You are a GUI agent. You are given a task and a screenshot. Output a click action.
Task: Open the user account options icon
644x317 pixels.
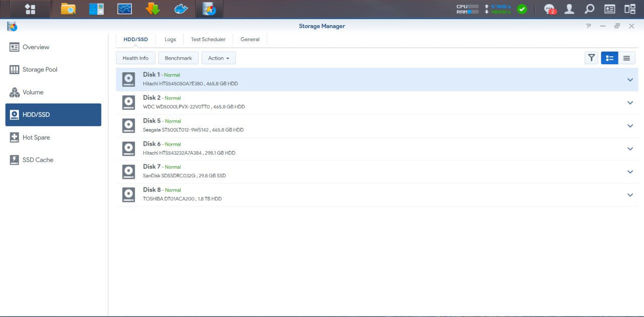point(569,9)
